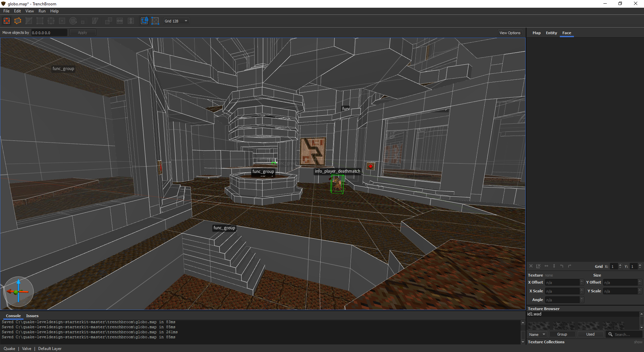644x352 pixels.
Task: Select the id1.wad collection header
Action: (583, 314)
